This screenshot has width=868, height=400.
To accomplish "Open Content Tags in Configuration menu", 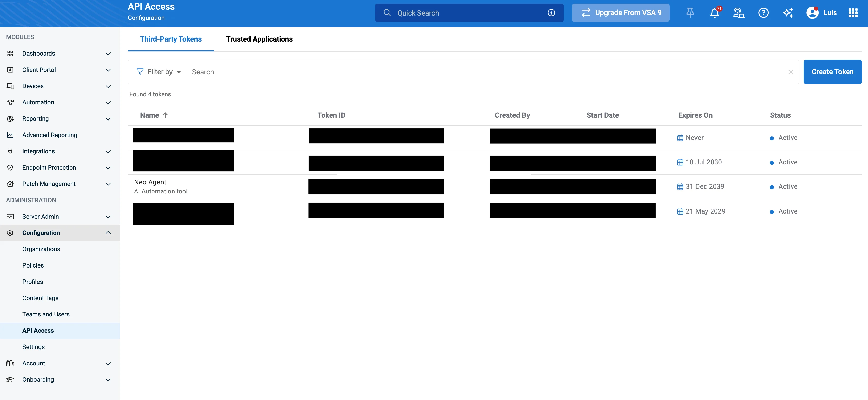I will click(x=41, y=298).
